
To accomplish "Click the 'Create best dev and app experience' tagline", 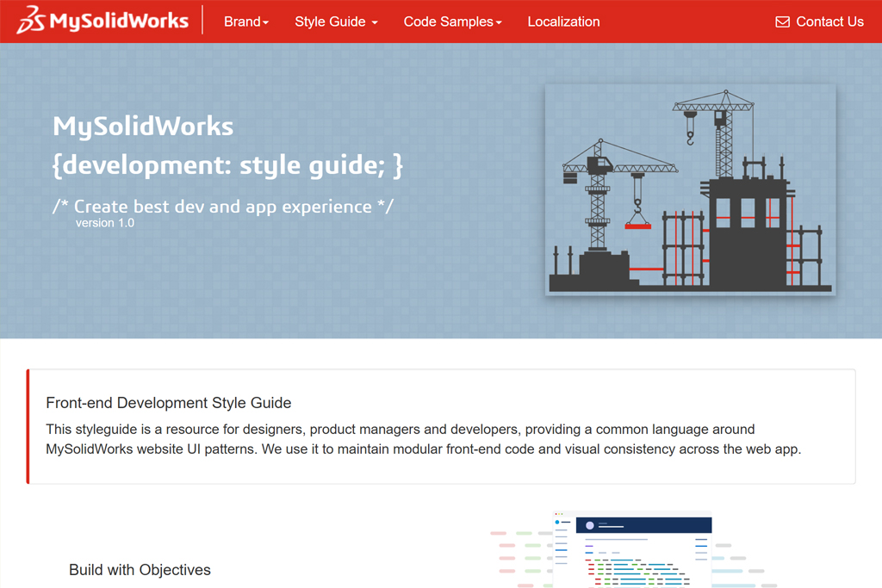I will click(223, 207).
